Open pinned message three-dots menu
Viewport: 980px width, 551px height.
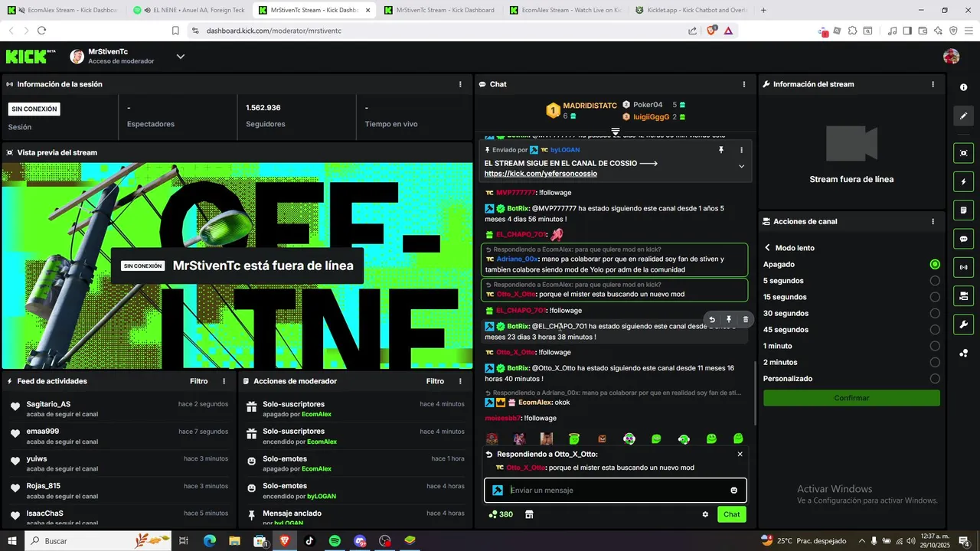pyautogui.click(x=741, y=150)
